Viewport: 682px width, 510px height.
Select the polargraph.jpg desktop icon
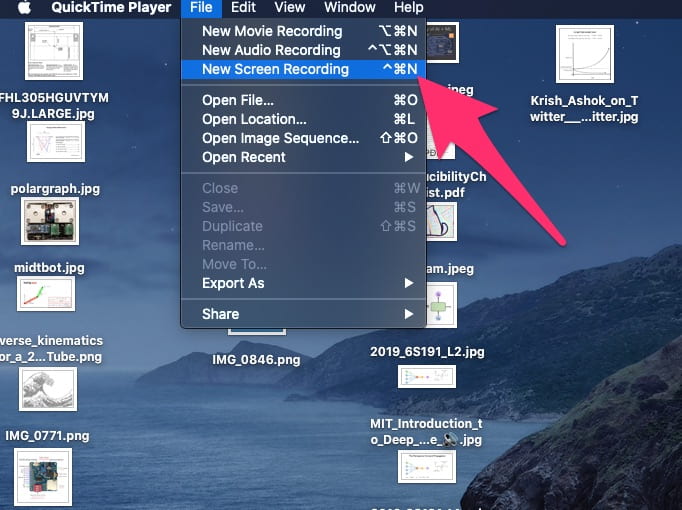[56, 142]
